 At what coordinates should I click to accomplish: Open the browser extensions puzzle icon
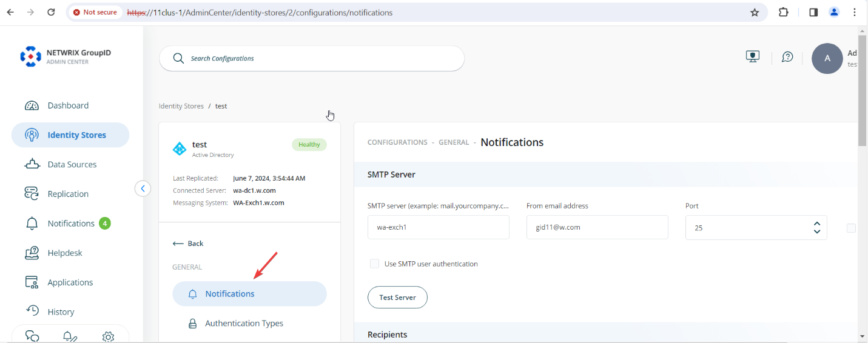[x=784, y=12]
